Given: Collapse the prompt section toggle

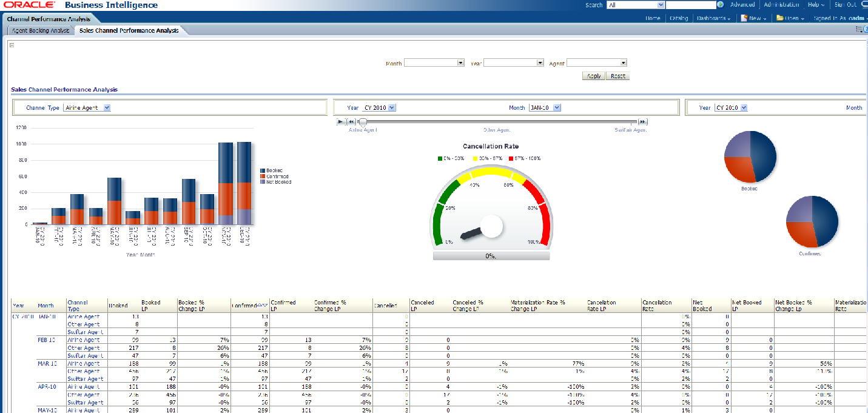Looking at the screenshot, I should 12,45.
